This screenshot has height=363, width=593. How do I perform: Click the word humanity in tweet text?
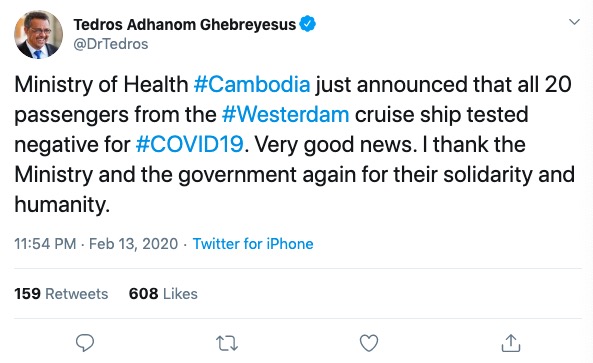pyautogui.click(x=62, y=205)
